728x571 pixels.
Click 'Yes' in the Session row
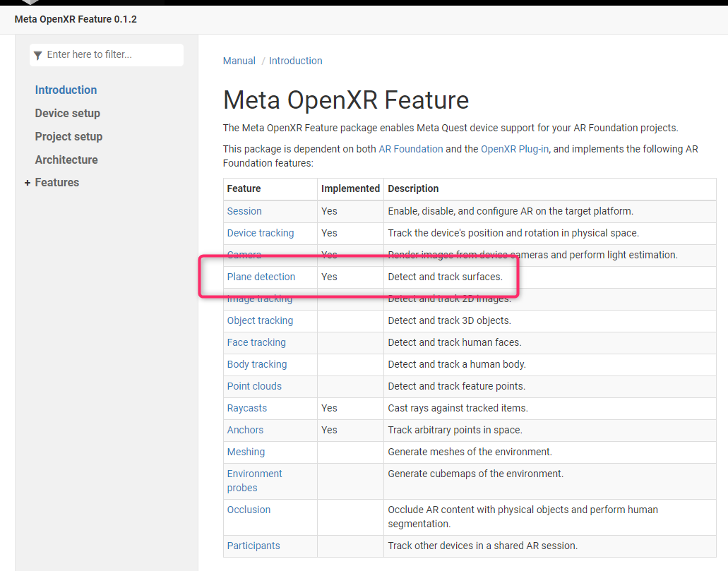point(329,211)
